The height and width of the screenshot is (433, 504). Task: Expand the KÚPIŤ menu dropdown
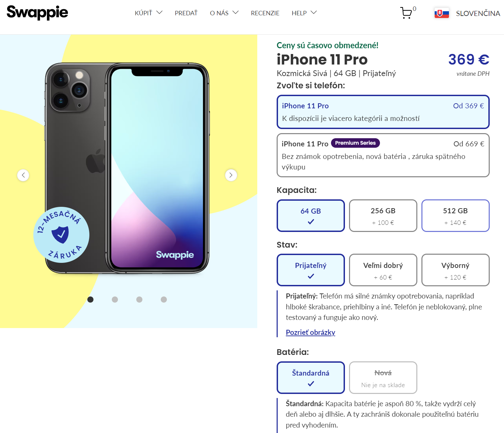[149, 13]
